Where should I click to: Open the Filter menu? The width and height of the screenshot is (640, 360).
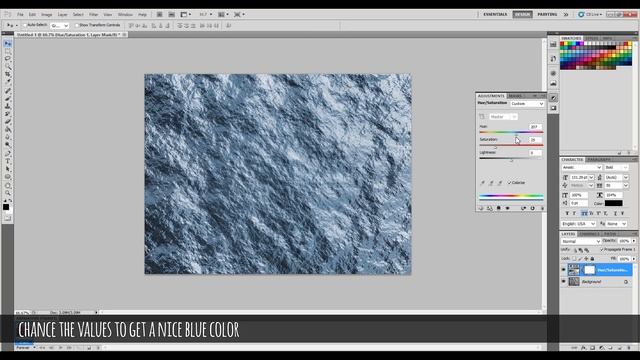point(93,14)
